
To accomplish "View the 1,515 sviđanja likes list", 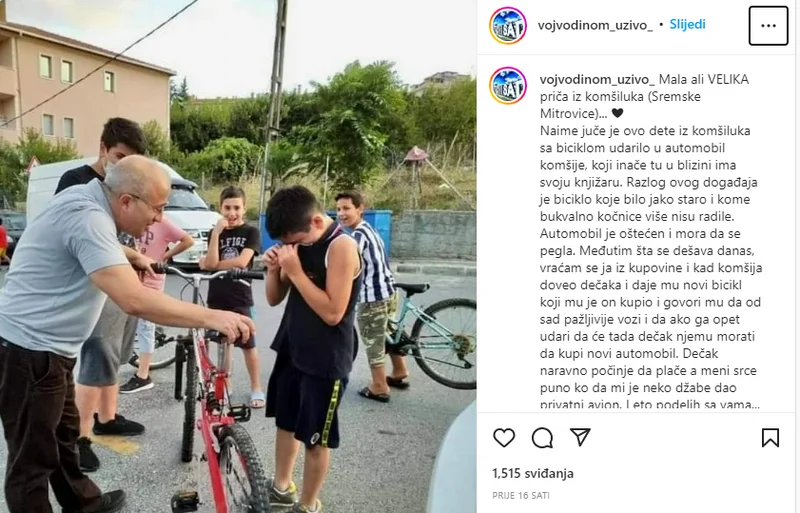I will pos(533,474).
